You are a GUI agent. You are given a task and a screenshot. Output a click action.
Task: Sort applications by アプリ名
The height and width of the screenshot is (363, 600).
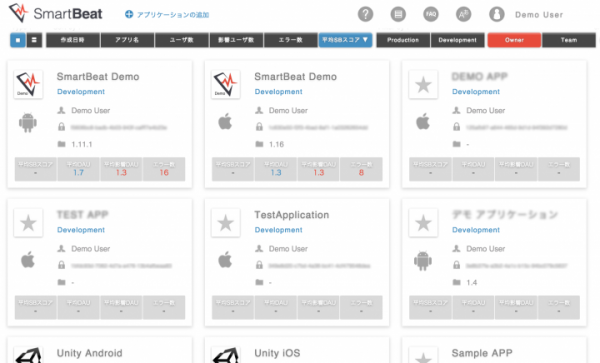click(127, 40)
